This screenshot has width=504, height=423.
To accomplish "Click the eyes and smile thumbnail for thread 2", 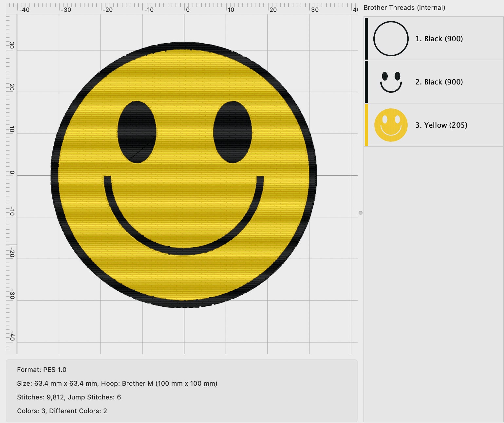I will point(390,82).
